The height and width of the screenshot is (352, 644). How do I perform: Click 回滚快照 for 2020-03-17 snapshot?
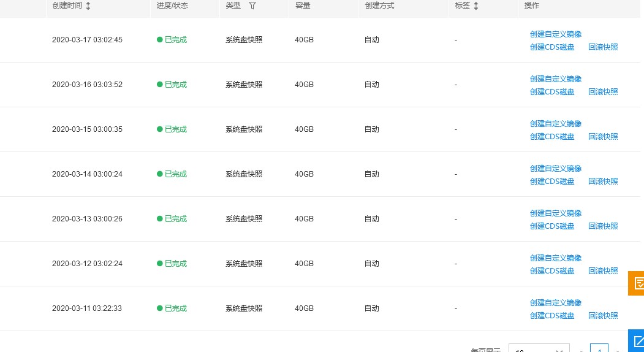[603, 47]
